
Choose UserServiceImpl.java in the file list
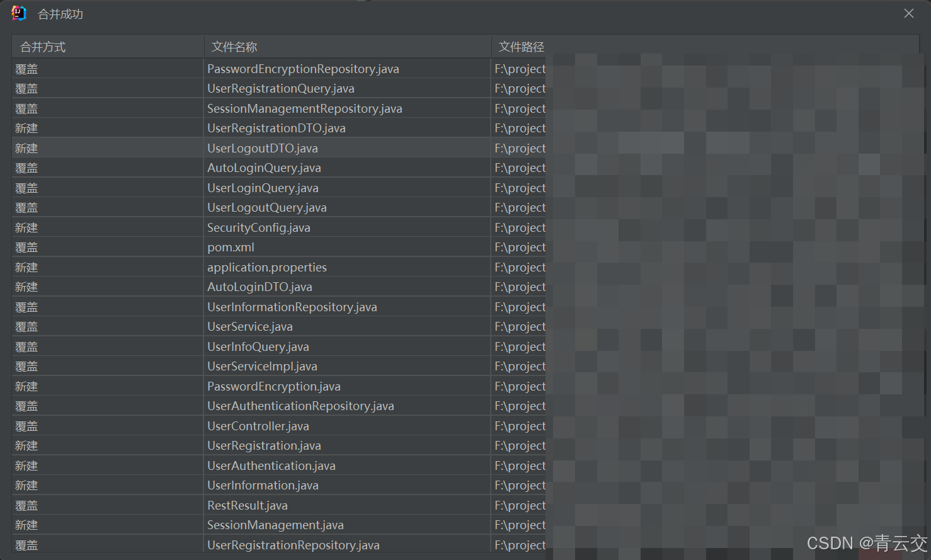pos(262,367)
